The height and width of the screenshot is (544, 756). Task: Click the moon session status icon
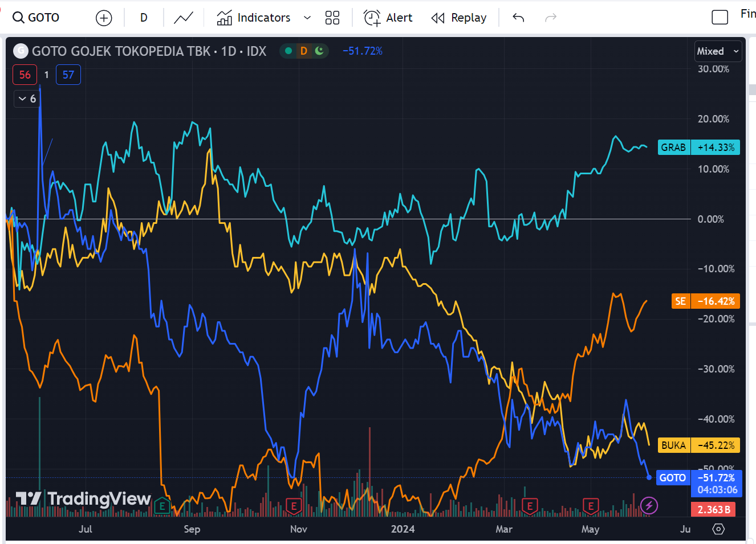[x=319, y=51]
